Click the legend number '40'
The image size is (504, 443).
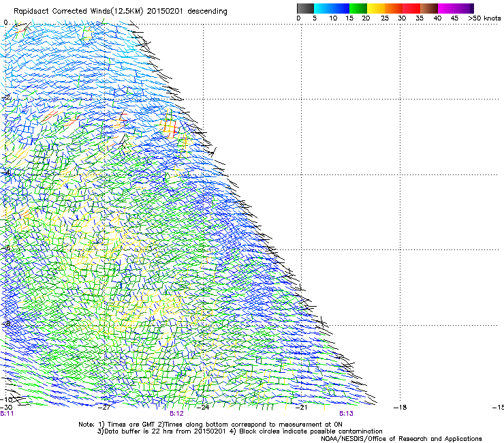437,18
